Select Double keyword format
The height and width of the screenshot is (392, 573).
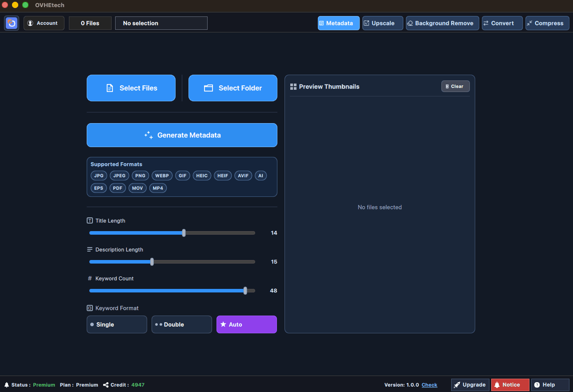(x=181, y=324)
